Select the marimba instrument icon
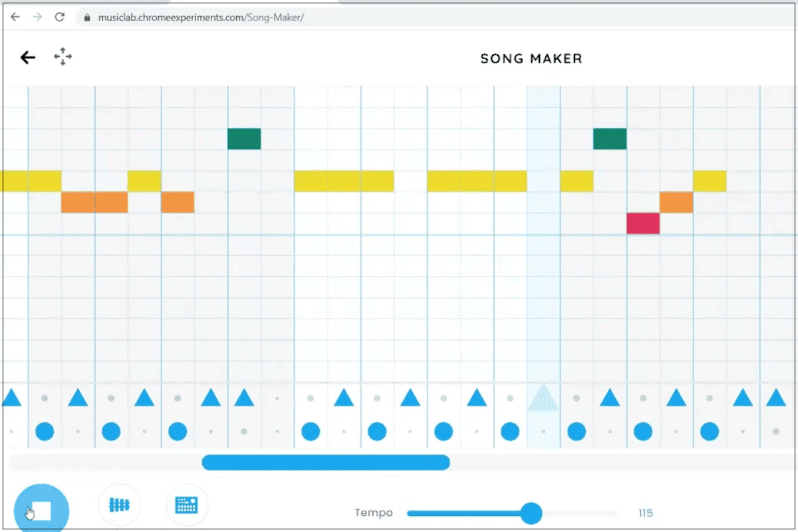The height and width of the screenshot is (532, 798). point(120,504)
